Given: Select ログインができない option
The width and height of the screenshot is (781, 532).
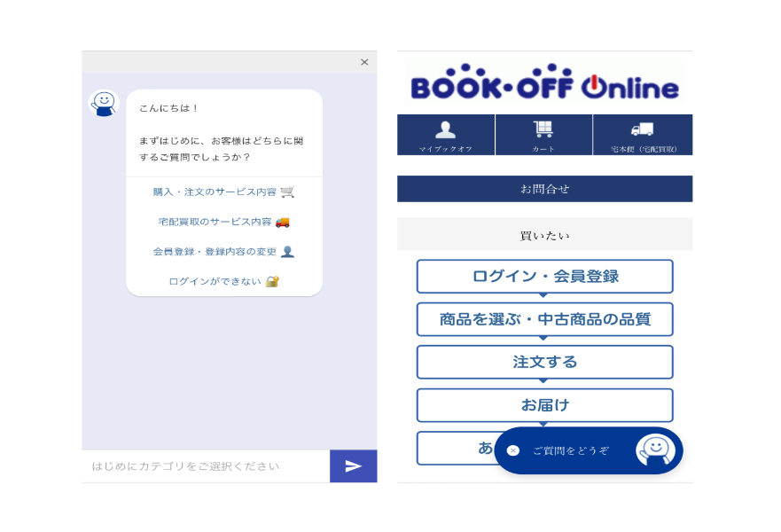Looking at the screenshot, I should tap(223, 281).
